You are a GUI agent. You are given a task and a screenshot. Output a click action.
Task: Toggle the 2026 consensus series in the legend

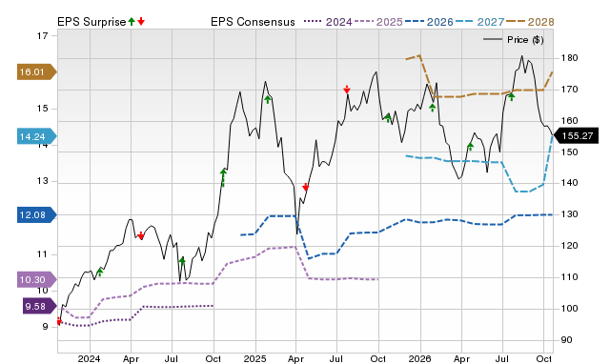429,22
